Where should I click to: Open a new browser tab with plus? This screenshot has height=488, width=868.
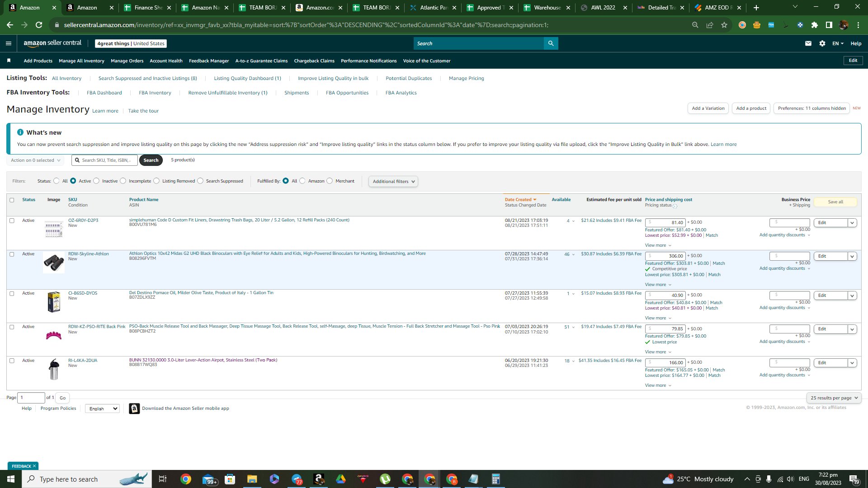[756, 8]
